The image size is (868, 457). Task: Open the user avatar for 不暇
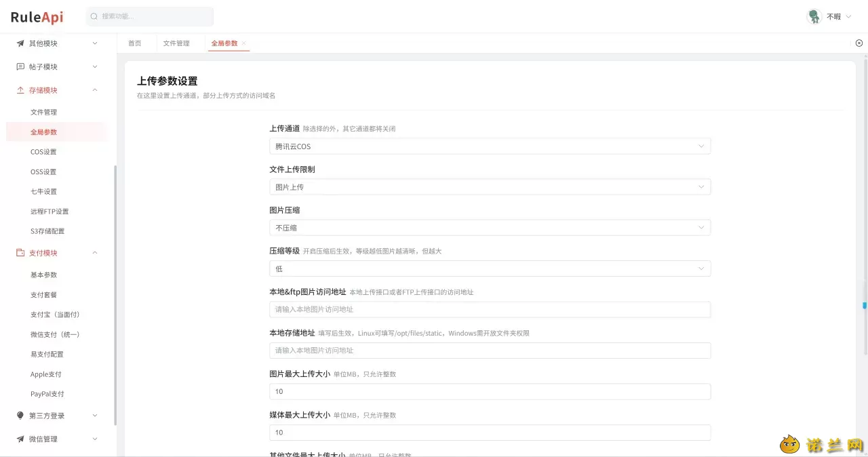point(814,16)
